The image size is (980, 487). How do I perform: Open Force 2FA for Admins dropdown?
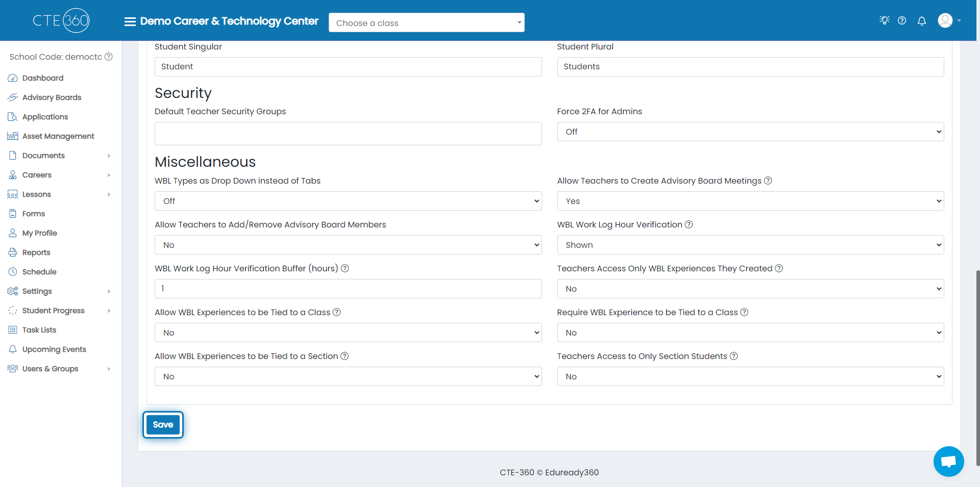750,132
